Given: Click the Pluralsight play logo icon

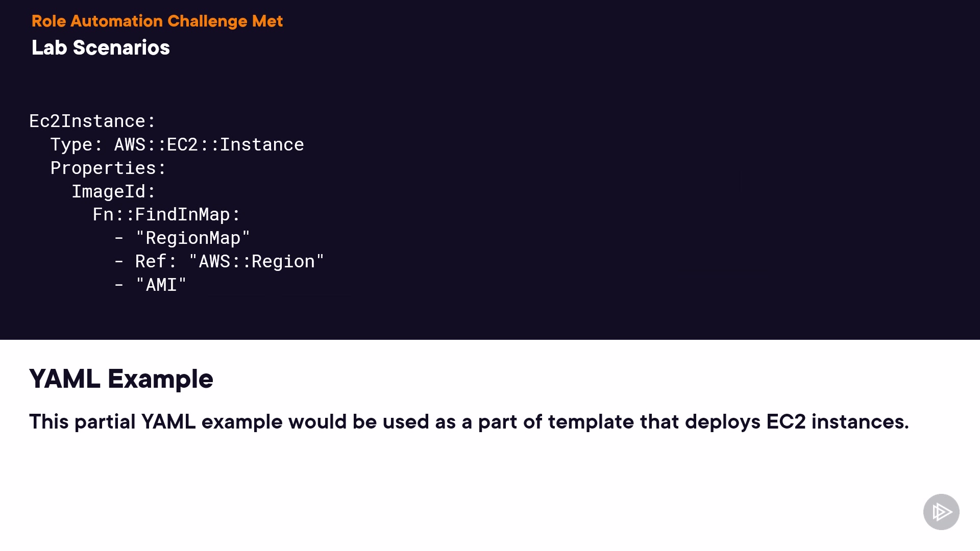Looking at the screenshot, I should [x=941, y=512].
